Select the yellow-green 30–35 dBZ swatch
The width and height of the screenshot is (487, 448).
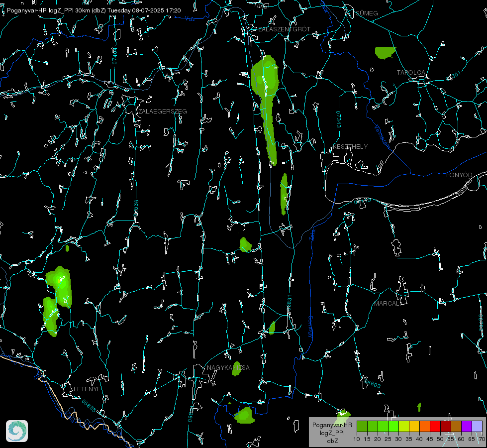[404, 426]
